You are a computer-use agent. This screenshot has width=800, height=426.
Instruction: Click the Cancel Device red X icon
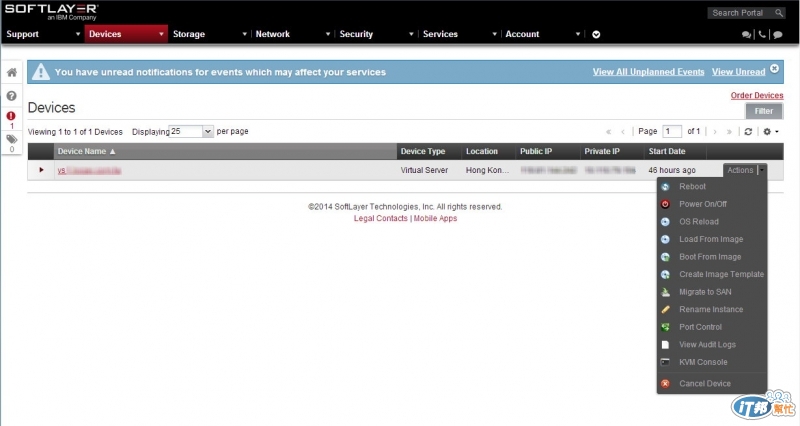665,384
